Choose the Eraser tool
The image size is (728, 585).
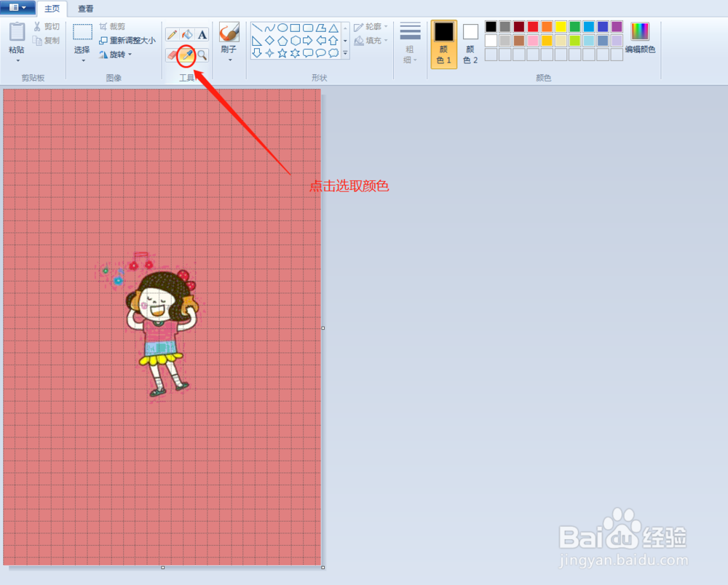(172, 55)
